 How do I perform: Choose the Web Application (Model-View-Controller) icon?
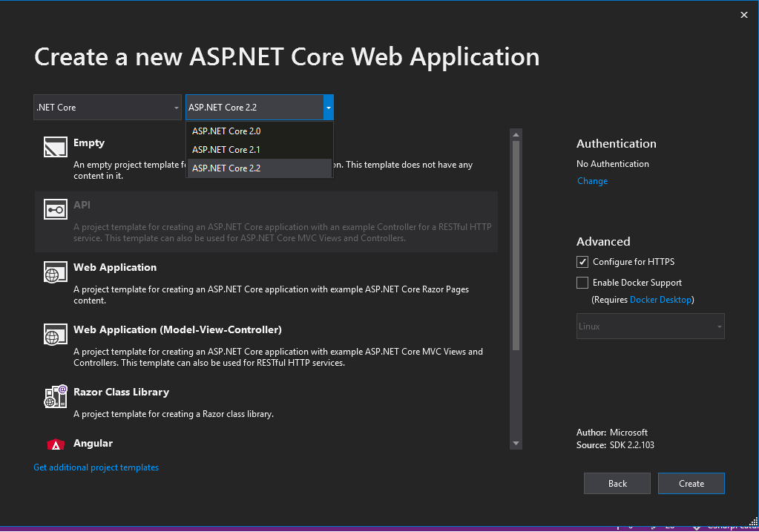56,335
